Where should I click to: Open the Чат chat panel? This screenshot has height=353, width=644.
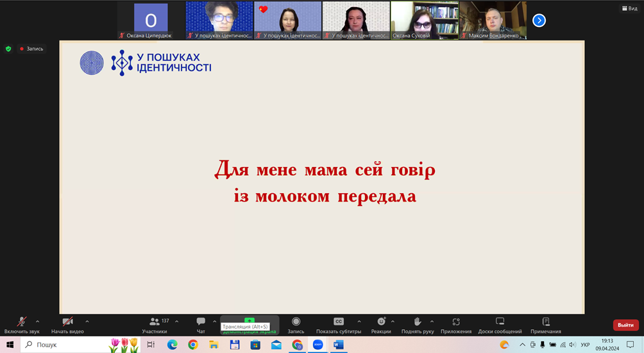coord(201,323)
